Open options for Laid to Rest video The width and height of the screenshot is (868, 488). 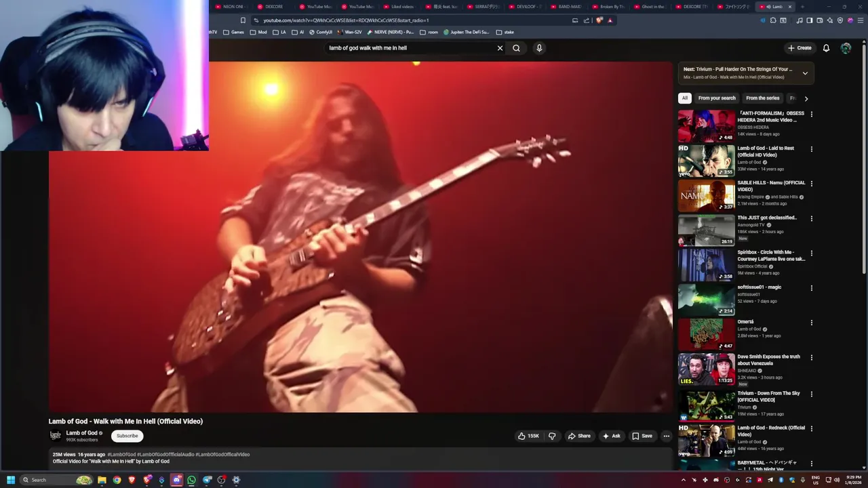(811, 149)
